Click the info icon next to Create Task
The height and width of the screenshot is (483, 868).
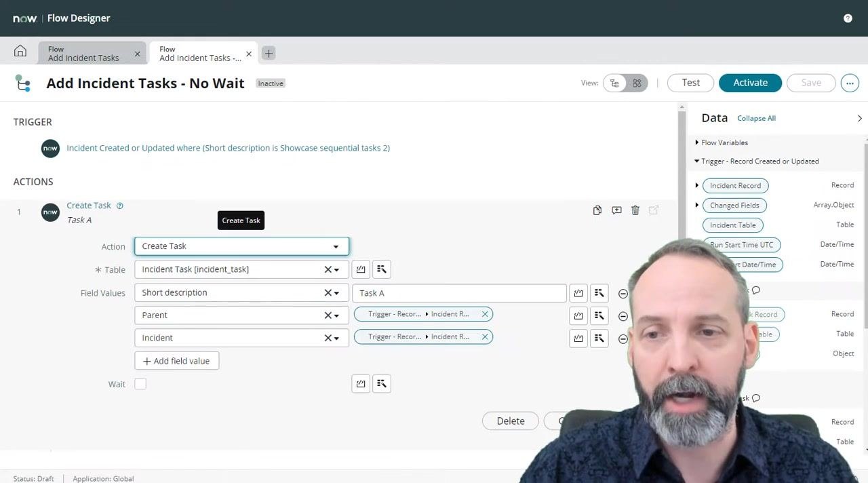119,206
